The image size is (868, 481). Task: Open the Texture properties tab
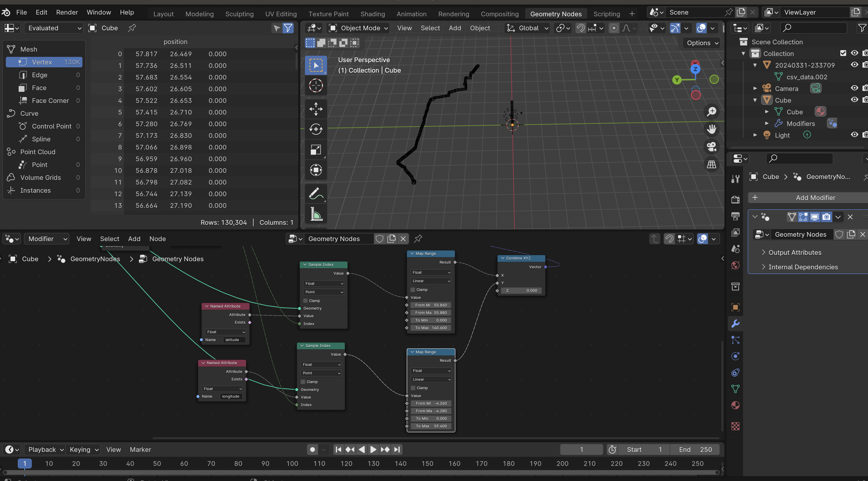coord(735,426)
